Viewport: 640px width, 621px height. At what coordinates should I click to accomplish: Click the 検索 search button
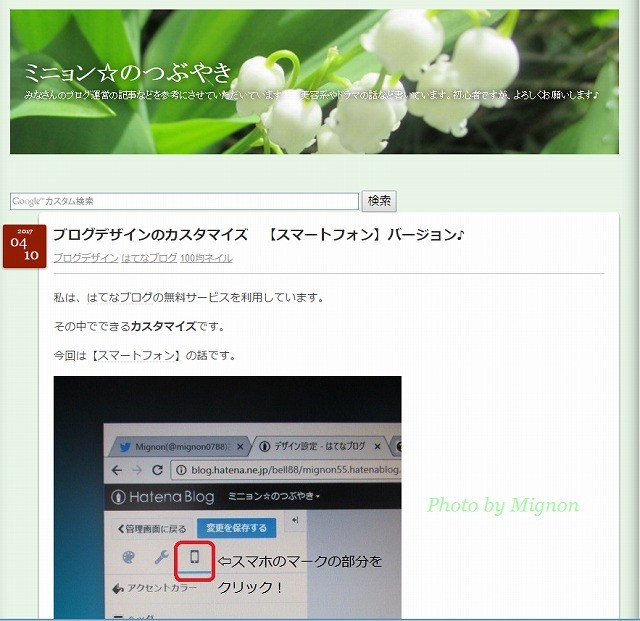tap(379, 201)
